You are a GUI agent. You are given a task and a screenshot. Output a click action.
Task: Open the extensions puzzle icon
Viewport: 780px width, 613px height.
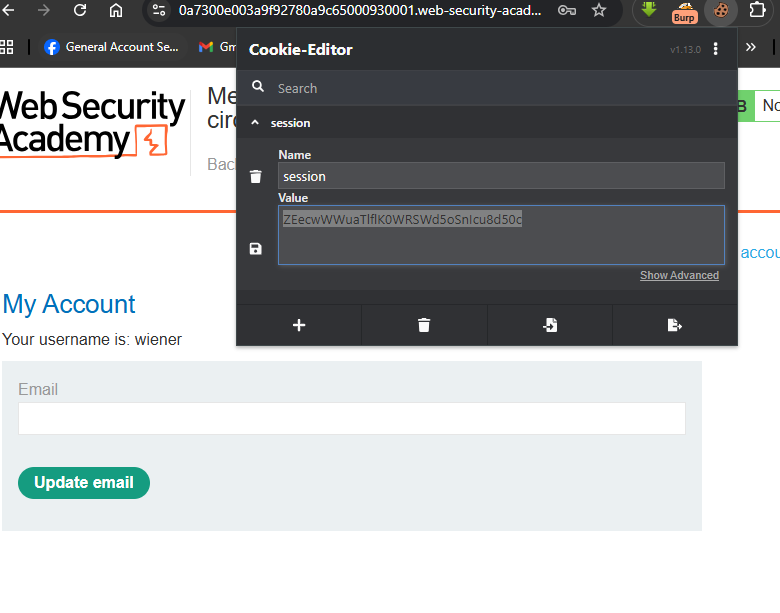[x=757, y=10]
